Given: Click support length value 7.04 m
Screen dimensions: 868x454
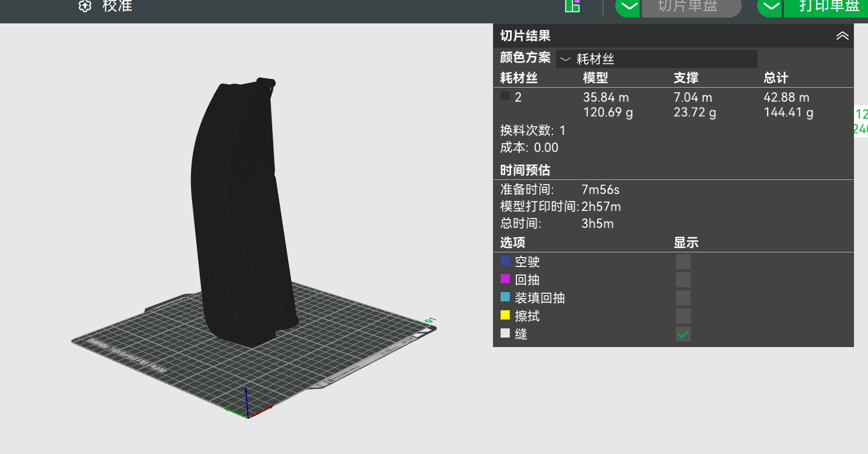Looking at the screenshot, I should tap(693, 98).
